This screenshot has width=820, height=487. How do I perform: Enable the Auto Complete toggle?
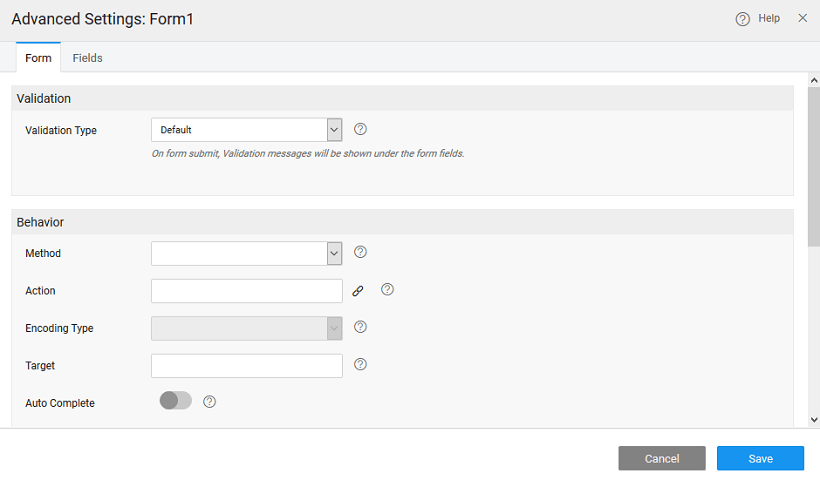click(175, 401)
